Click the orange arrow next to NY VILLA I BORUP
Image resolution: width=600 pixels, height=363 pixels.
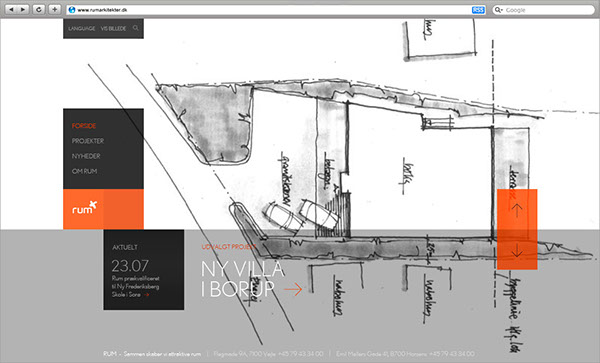[x=293, y=289]
